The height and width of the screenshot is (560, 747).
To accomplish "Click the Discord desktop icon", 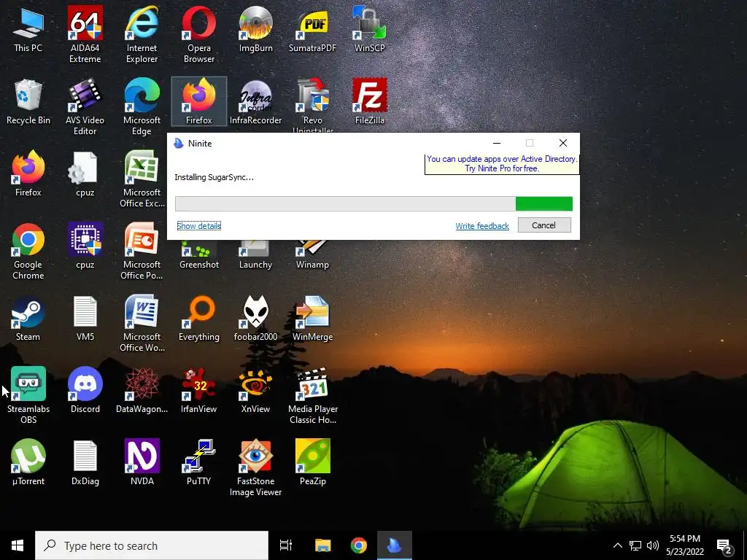I will 85,391.
